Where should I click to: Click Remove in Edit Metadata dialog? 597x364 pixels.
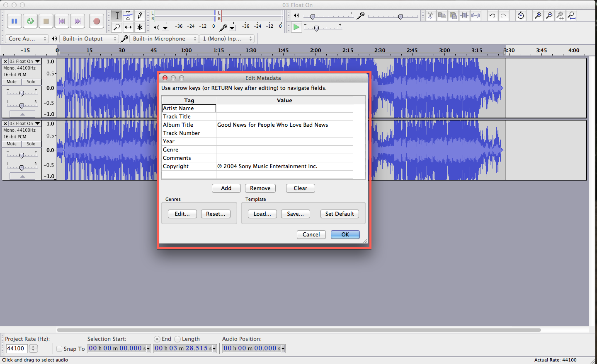(260, 188)
